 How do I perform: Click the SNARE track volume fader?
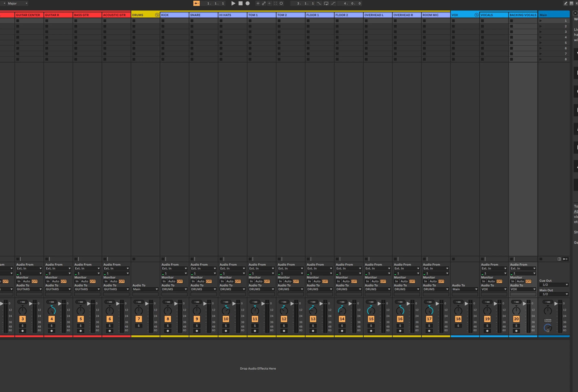(x=205, y=304)
